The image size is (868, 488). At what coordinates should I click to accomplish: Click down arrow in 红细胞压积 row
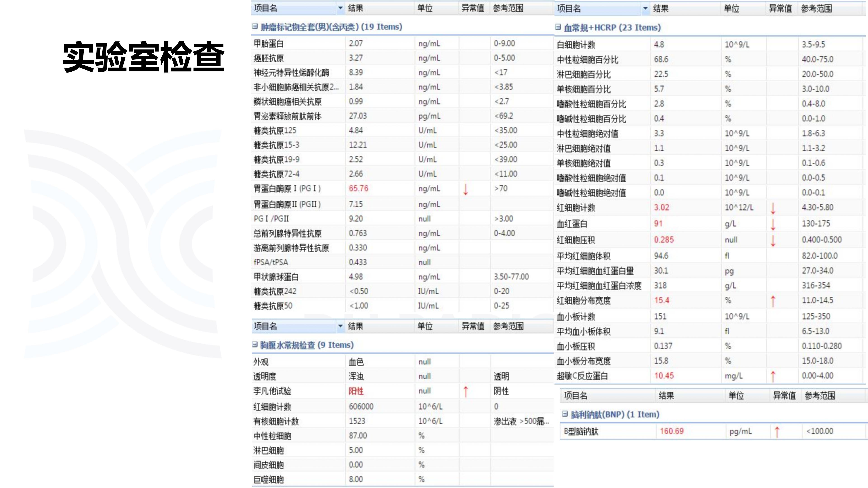tap(773, 240)
